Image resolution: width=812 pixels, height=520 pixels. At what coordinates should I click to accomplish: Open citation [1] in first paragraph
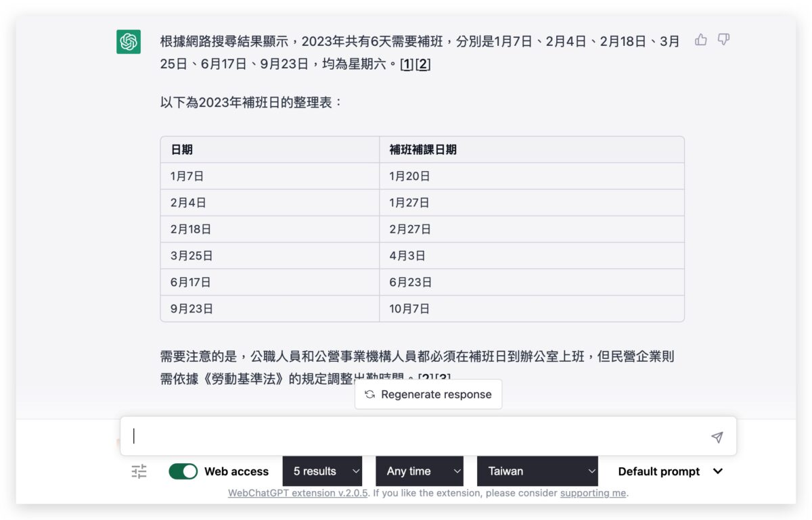coord(407,65)
